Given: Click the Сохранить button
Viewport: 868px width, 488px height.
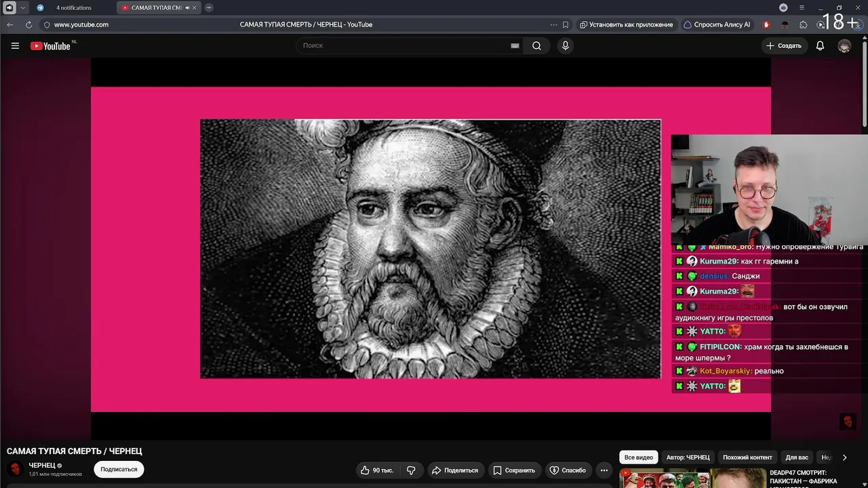Looking at the screenshot, I should 514,470.
